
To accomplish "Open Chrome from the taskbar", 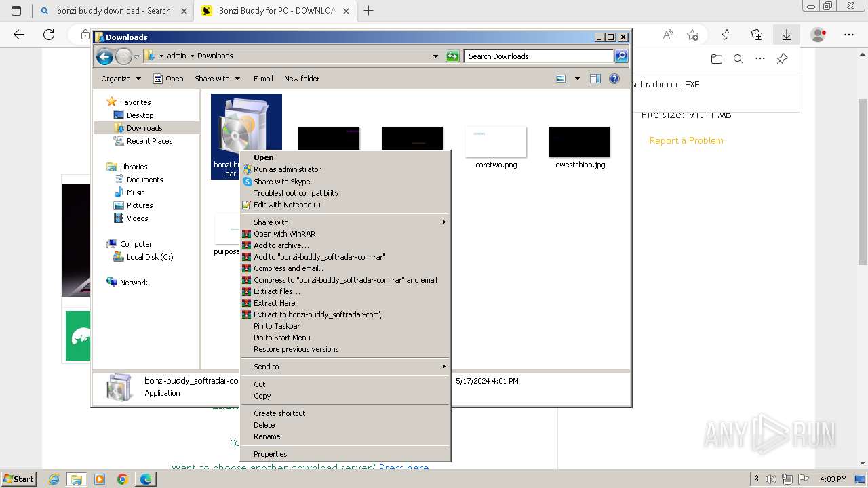I will point(122,479).
